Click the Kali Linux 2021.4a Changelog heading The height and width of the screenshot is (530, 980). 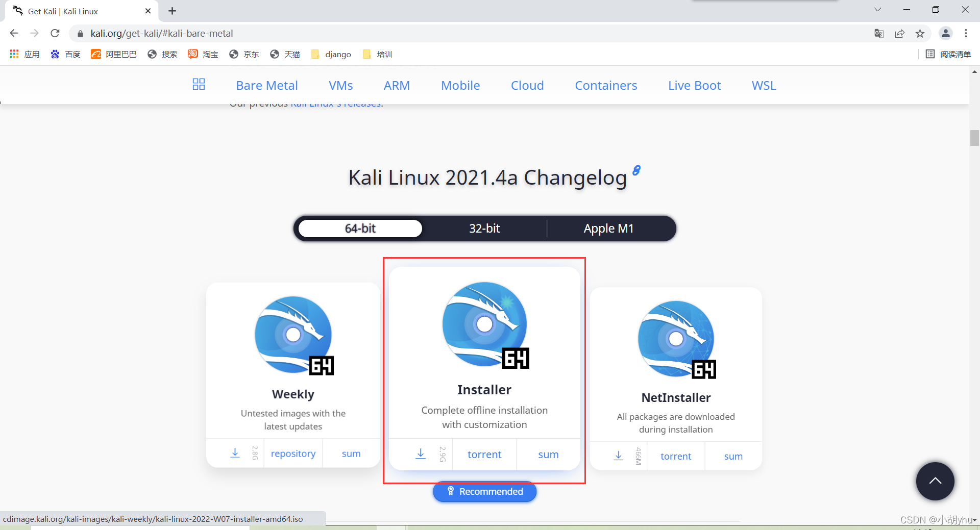pyautogui.click(x=487, y=178)
